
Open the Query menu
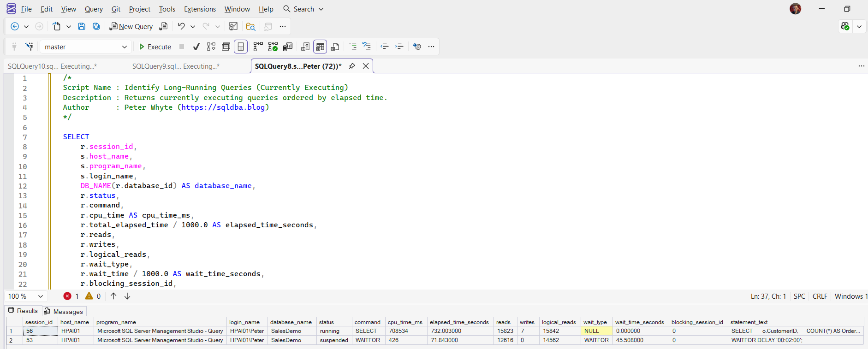(94, 9)
